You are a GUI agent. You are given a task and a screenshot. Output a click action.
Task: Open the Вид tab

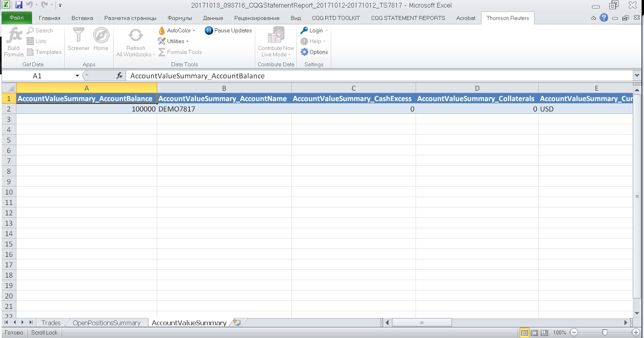tap(296, 18)
